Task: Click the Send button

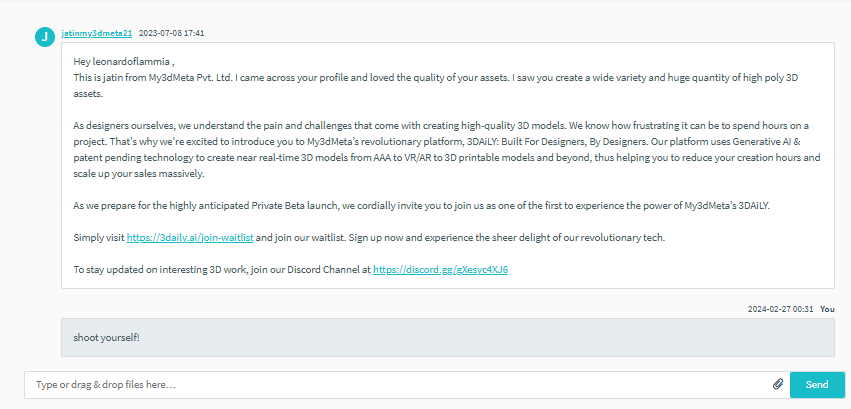Action: point(817,385)
